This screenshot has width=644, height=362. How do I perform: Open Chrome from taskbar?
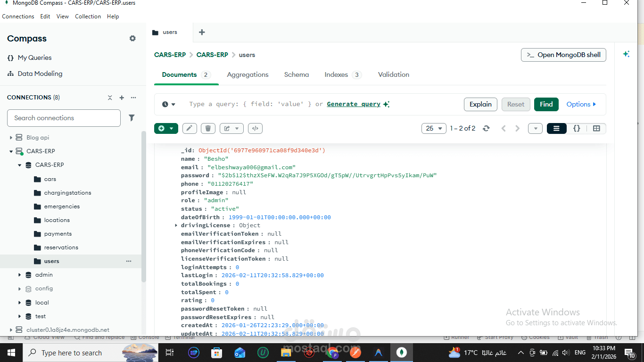click(332, 353)
